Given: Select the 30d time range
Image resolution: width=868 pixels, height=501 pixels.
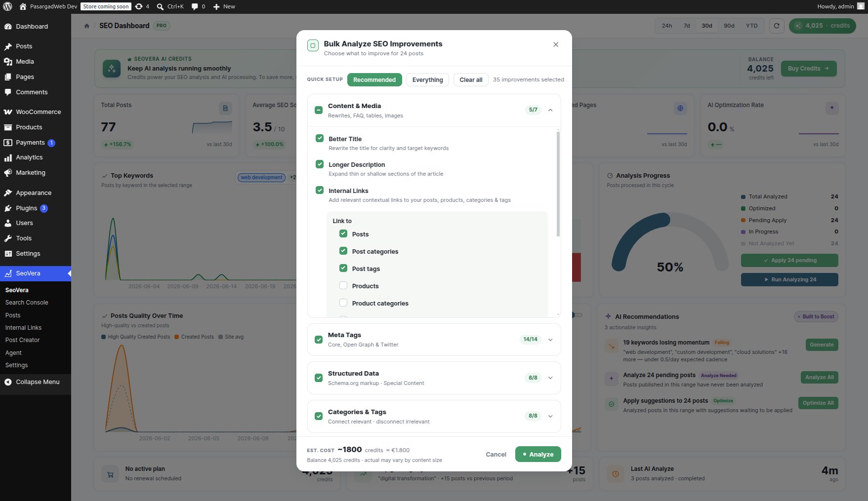Looking at the screenshot, I should click(x=707, y=26).
